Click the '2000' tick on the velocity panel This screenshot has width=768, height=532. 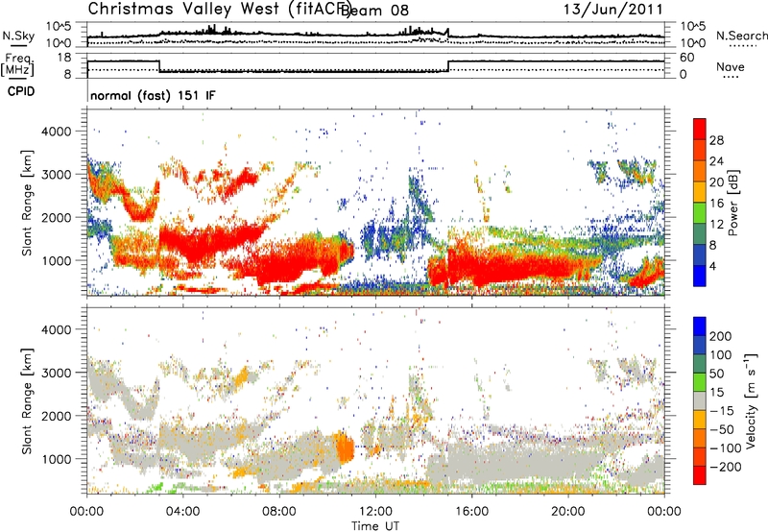click(x=57, y=416)
